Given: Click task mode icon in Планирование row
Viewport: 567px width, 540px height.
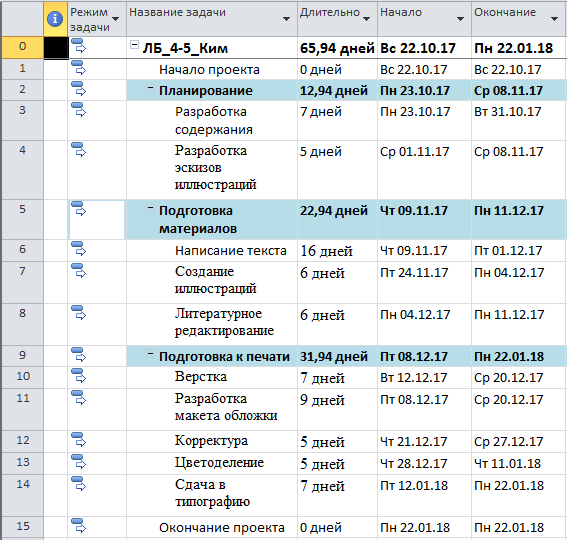Looking at the screenshot, I should point(78,89).
